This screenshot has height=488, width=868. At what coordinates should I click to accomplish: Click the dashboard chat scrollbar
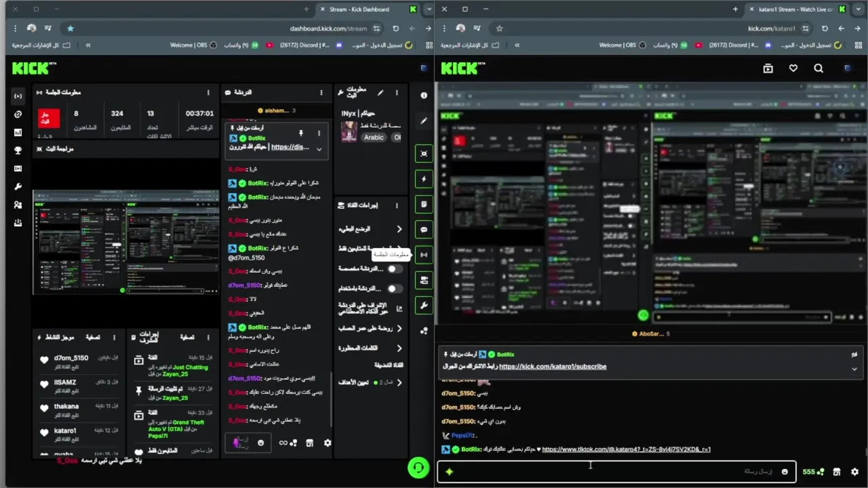(x=331, y=400)
